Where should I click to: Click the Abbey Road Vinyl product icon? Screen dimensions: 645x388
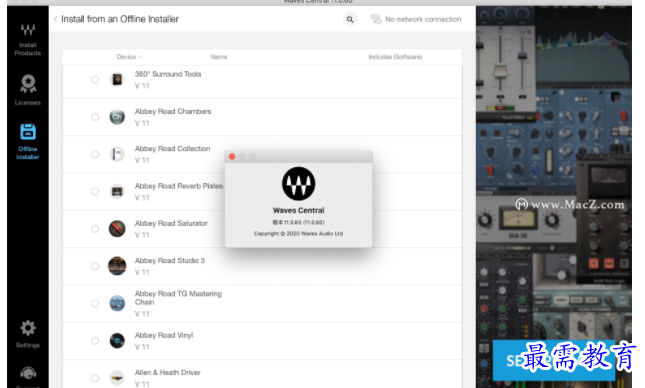click(x=117, y=341)
